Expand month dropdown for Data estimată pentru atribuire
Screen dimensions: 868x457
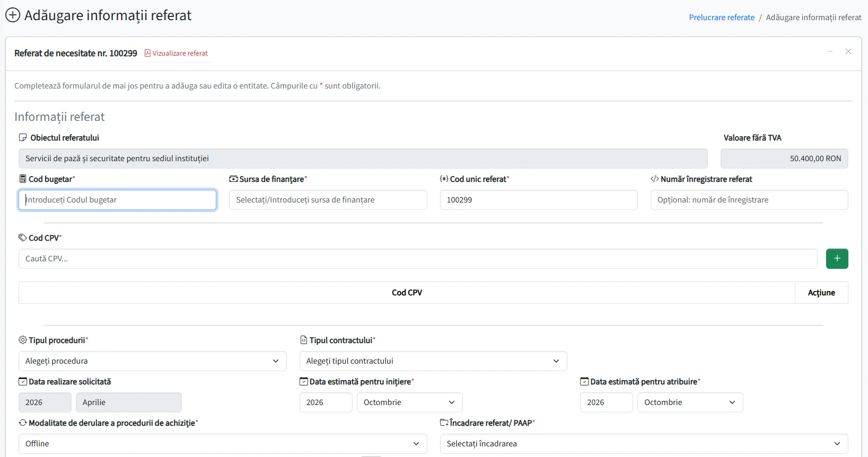[690, 402]
